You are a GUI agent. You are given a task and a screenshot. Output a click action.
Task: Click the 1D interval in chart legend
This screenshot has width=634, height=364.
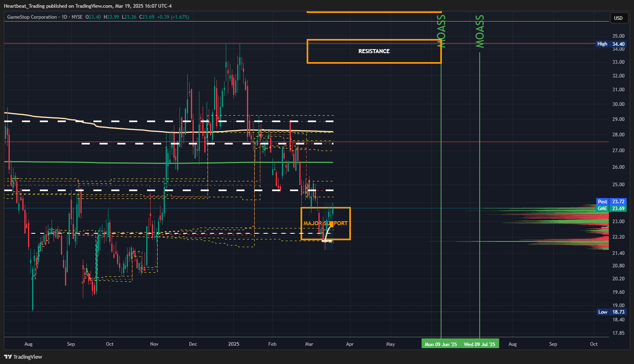tap(64, 17)
